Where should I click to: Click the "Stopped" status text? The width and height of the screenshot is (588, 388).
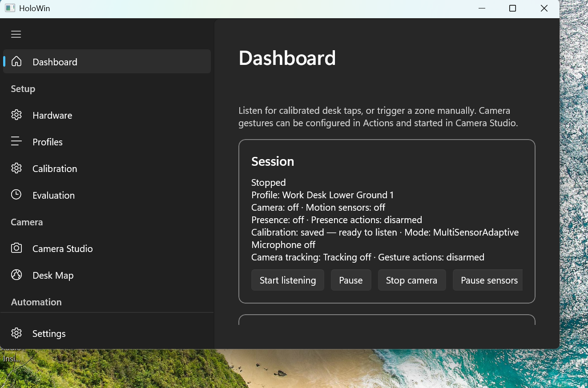269,183
